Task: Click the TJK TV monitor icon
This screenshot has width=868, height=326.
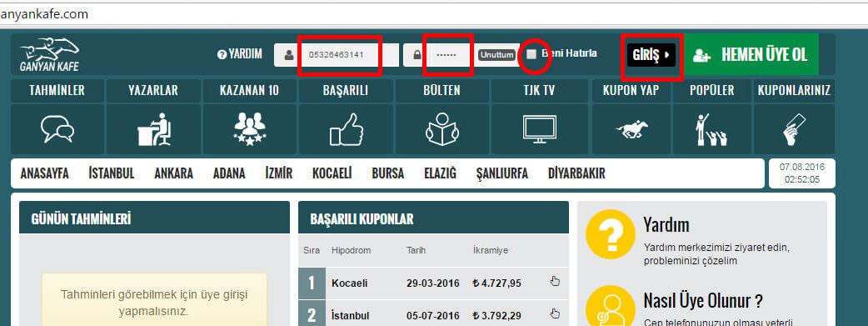Action: coord(540,128)
